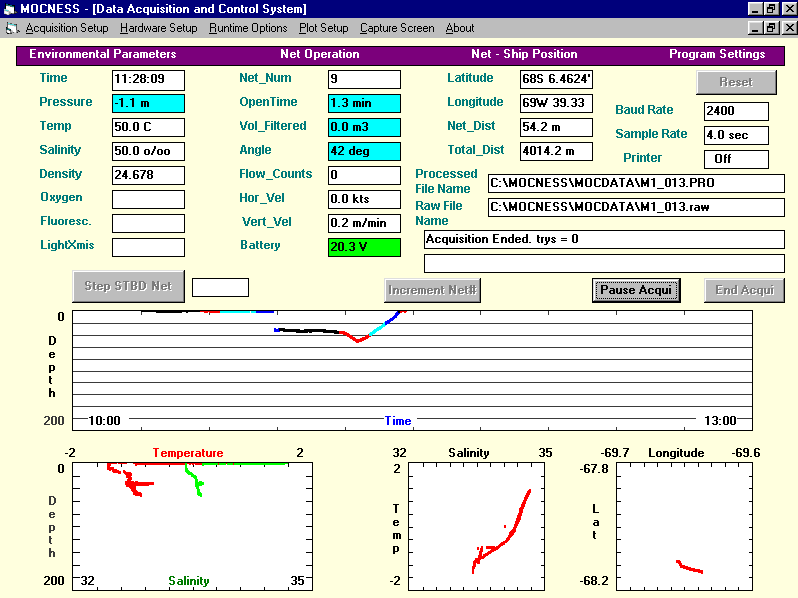Click the Increment Net# button

coord(432,290)
